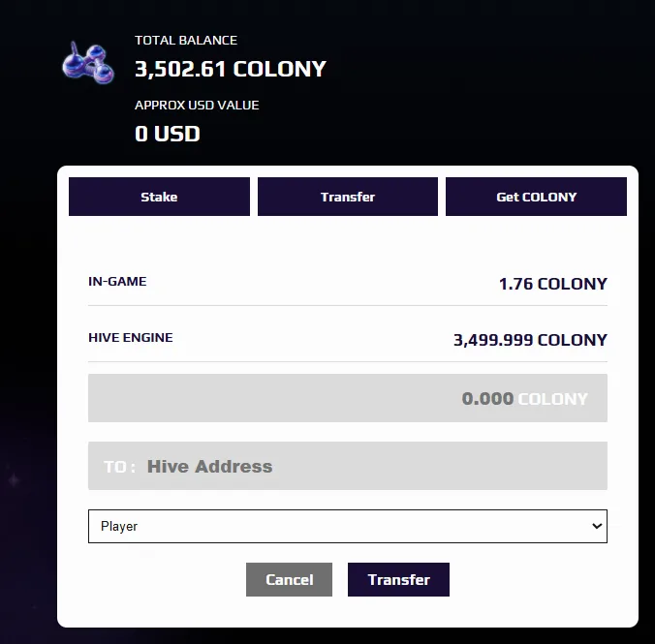
Task: Expand the Player dropdown
Action: tap(348, 526)
